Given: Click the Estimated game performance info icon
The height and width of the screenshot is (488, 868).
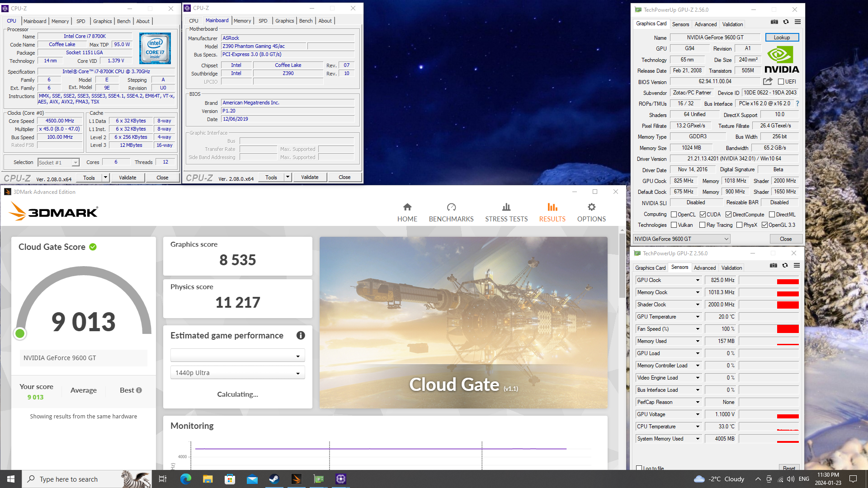Looking at the screenshot, I should coord(301,335).
